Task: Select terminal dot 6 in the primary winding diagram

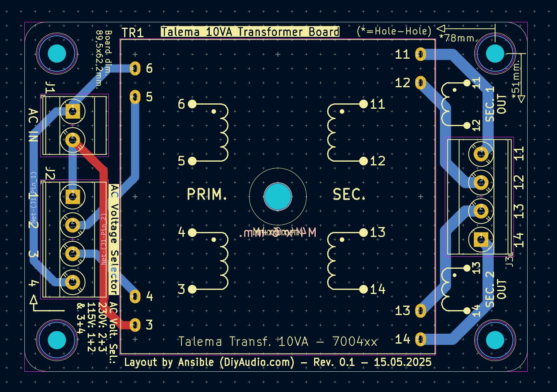Action: point(192,104)
